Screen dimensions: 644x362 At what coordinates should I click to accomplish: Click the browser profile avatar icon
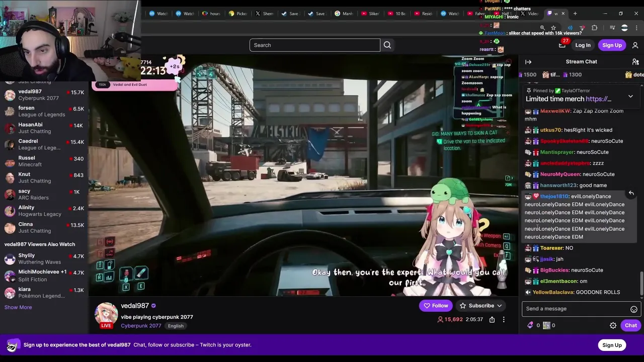624,28
